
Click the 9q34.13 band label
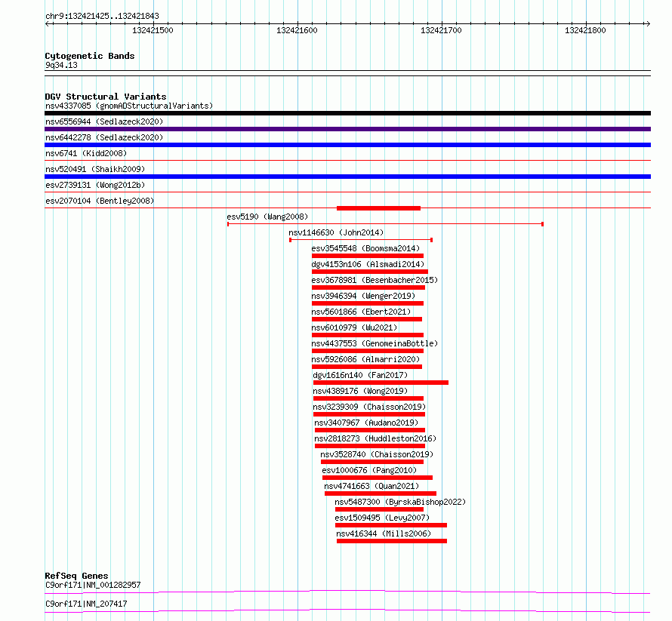coord(61,65)
